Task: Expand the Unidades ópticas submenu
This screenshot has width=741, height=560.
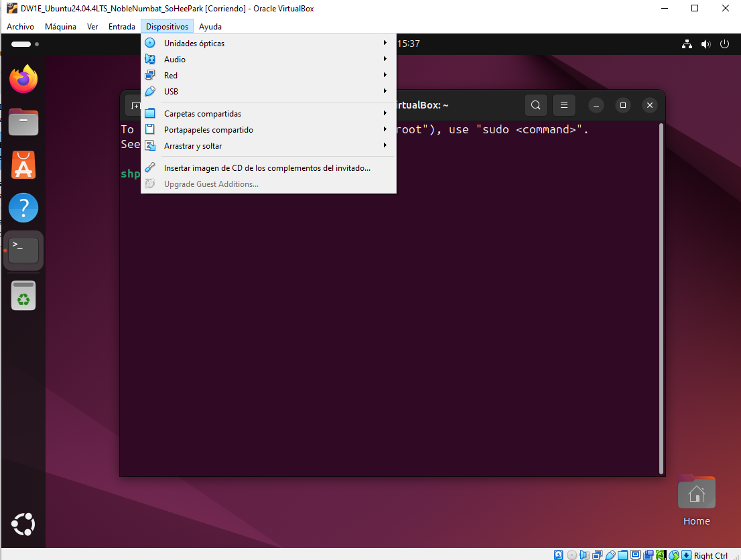Action: pos(269,43)
